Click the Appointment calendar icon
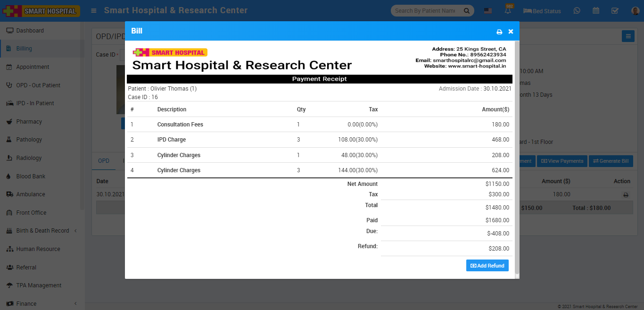The image size is (644, 310). (x=9, y=67)
